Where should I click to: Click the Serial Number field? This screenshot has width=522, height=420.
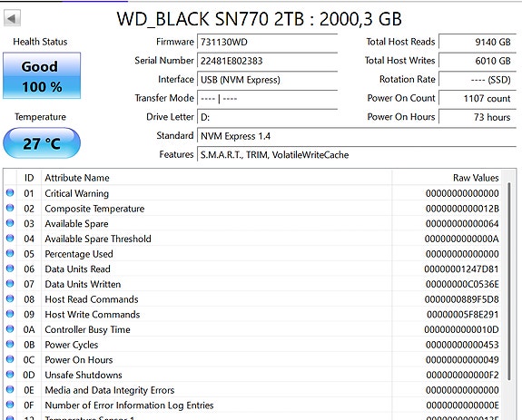pyautogui.click(x=267, y=61)
